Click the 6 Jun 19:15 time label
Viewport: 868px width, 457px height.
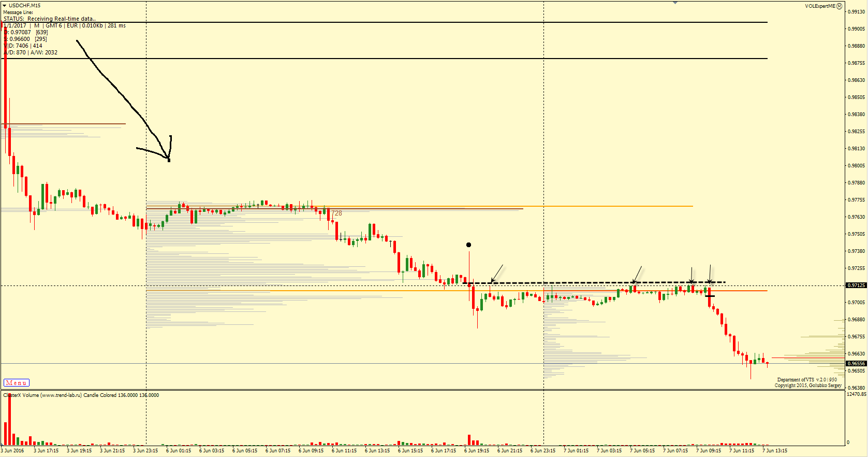coord(477,451)
